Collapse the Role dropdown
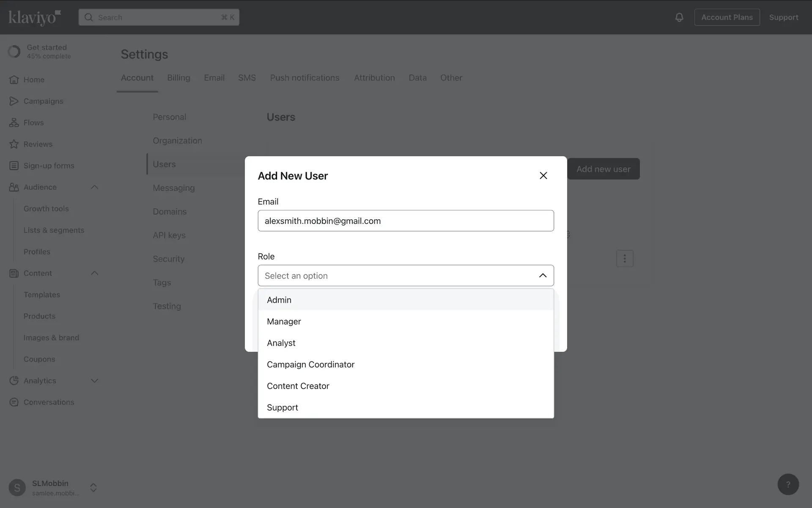The width and height of the screenshot is (812, 508). (543, 276)
